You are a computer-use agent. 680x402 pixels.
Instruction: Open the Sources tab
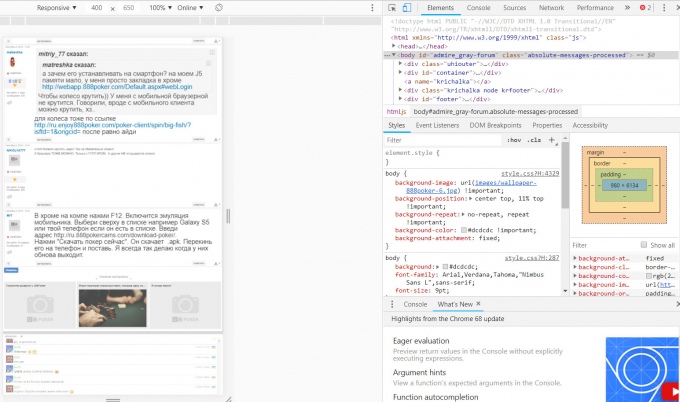tap(514, 8)
